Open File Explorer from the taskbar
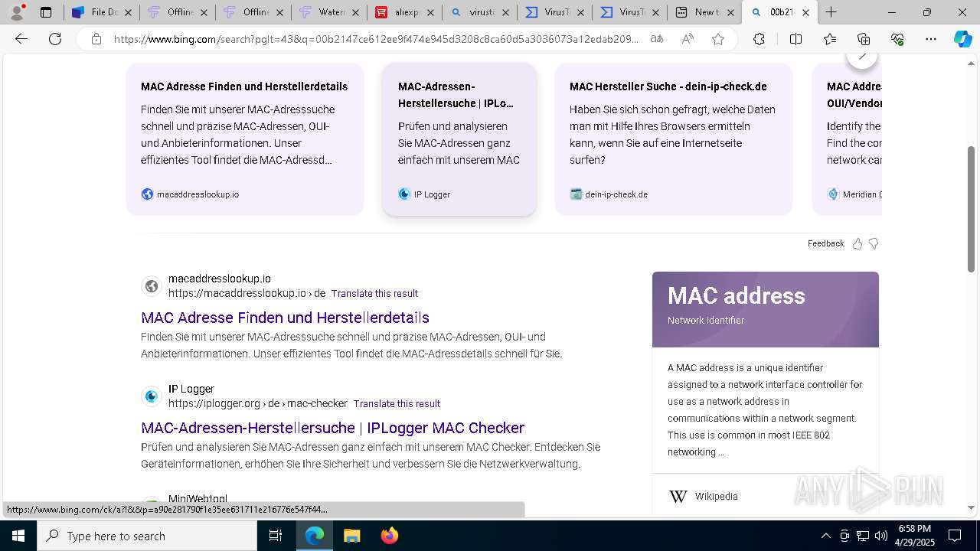The width and height of the screenshot is (980, 551). [351, 536]
